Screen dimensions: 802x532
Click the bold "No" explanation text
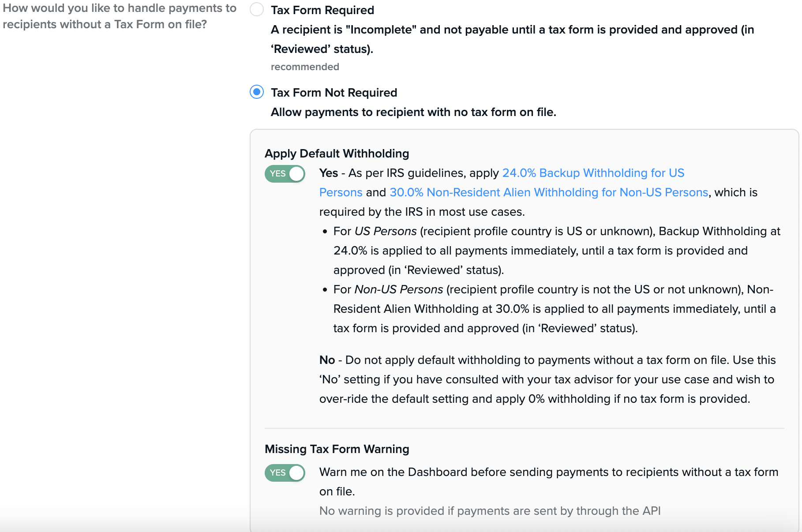(x=327, y=360)
